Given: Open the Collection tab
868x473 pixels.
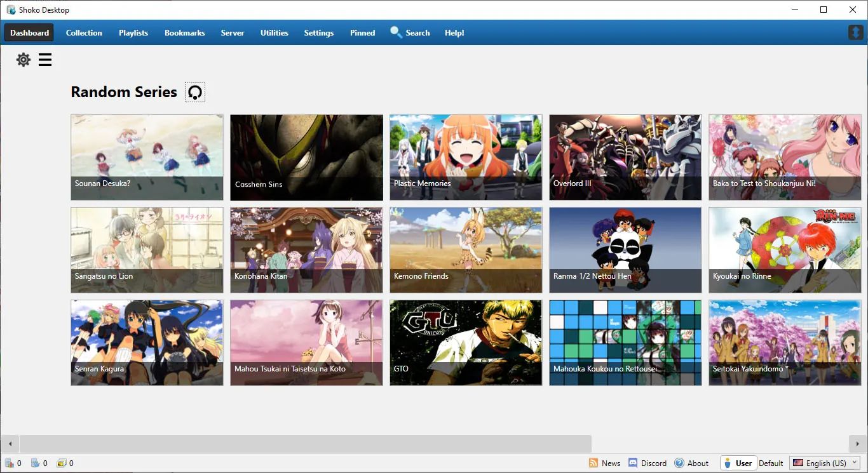Looking at the screenshot, I should click(84, 32).
